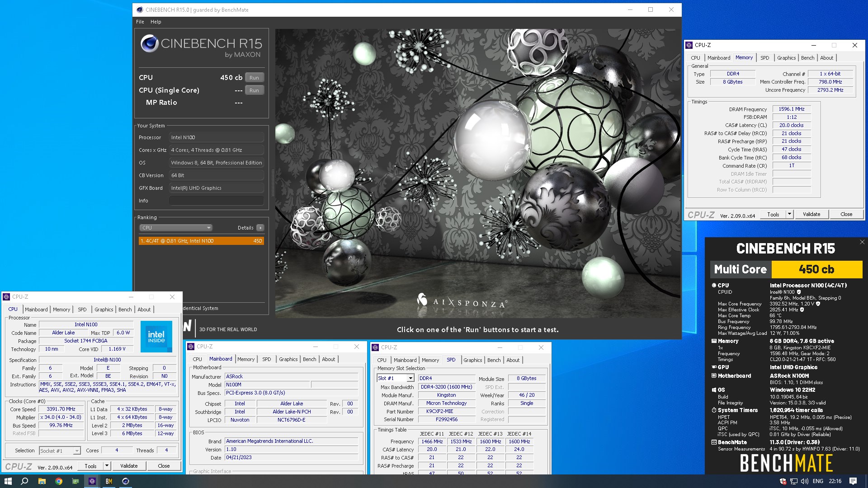868x488 pixels.
Task: Run the CPU multi-core benchmark
Action: click(x=255, y=78)
